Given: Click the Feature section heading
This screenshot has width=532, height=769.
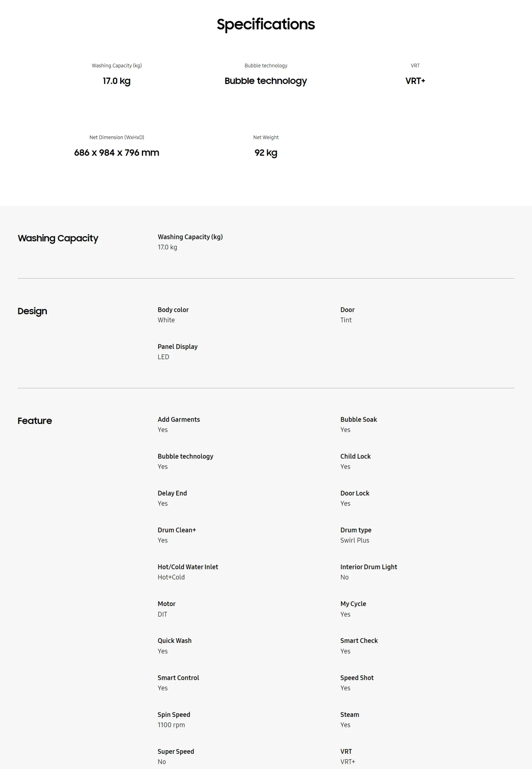Looking at the screenshot, I should (35, 421).
